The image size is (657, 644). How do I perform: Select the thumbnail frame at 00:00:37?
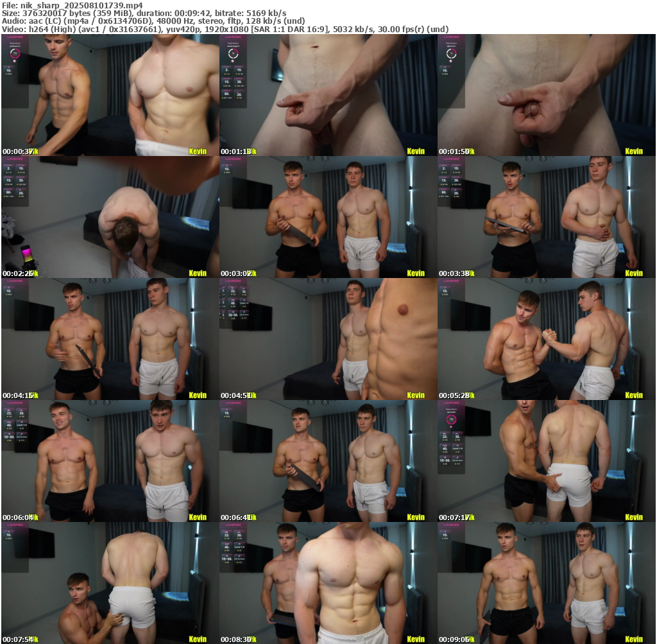click(110, 95)
